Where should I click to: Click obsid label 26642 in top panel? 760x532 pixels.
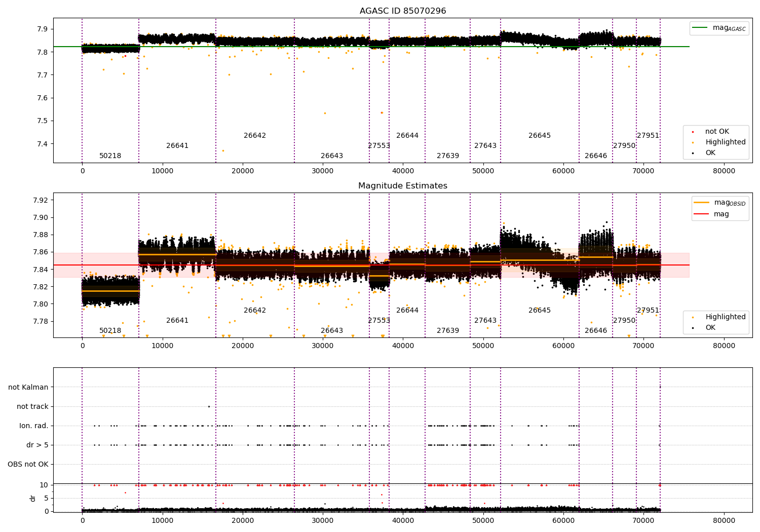point(255,135)
